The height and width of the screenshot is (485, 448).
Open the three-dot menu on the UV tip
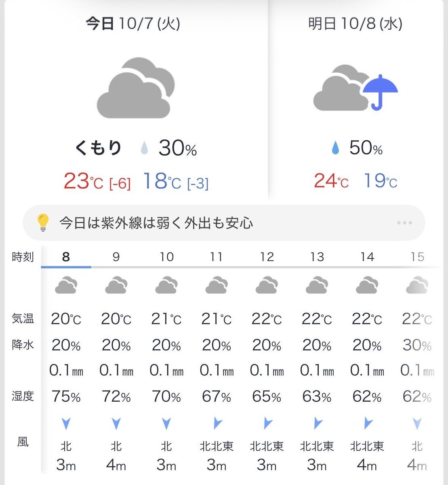(404, 223)
